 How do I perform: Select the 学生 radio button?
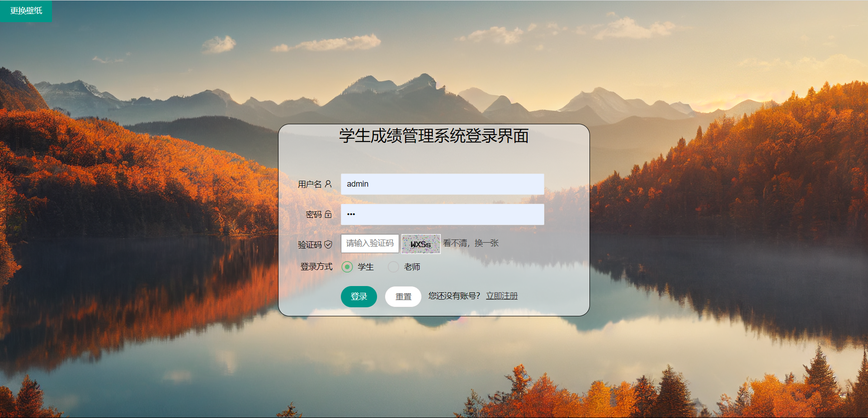tap(347, 267)
